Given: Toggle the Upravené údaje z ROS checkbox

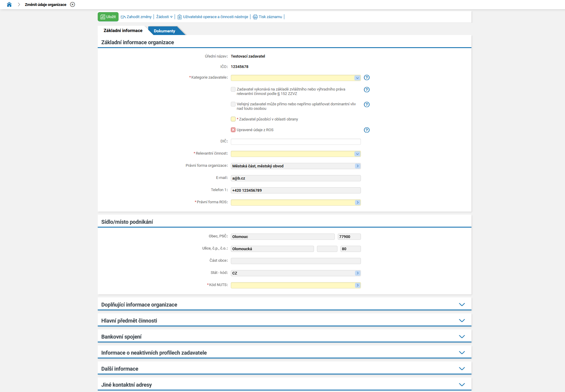Looking at the screenshot, I should point(233,130).
